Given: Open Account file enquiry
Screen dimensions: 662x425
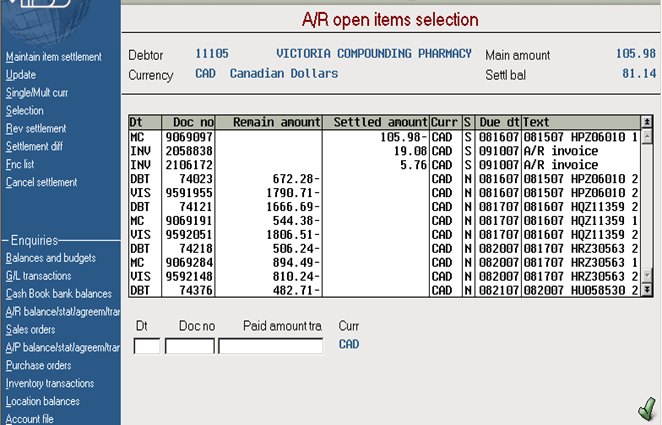Looking at the screenshot, I should 30,419.
